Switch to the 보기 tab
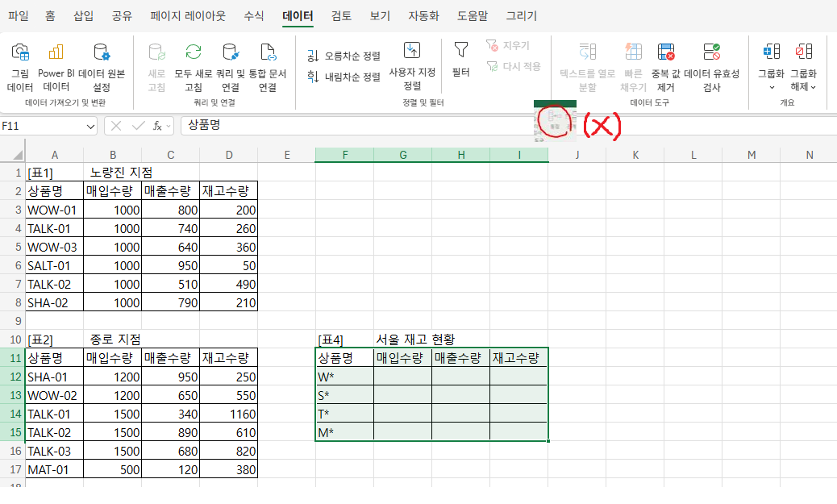Viewport: 837px width, 504px height. [x=380, y=16]
